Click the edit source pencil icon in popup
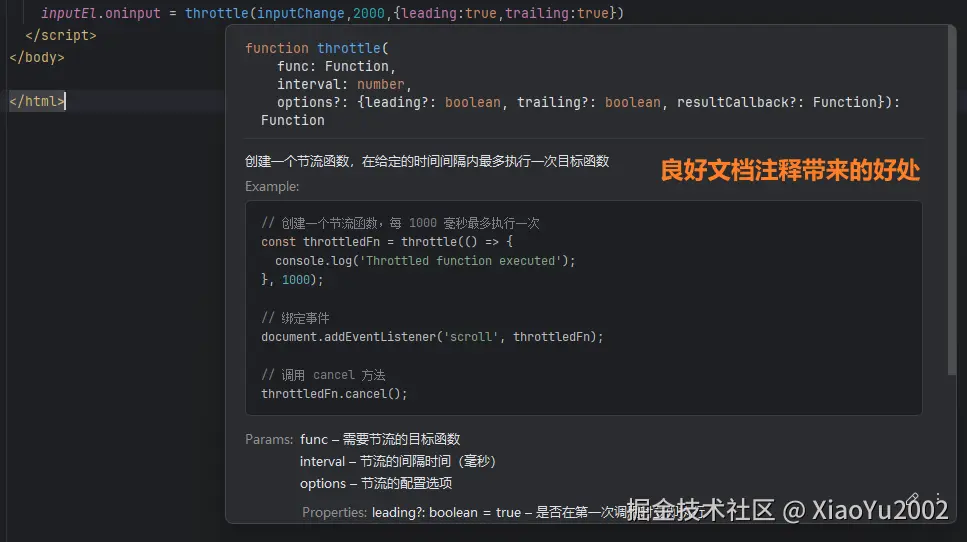 pyautogui.click(x=912, y=498)
